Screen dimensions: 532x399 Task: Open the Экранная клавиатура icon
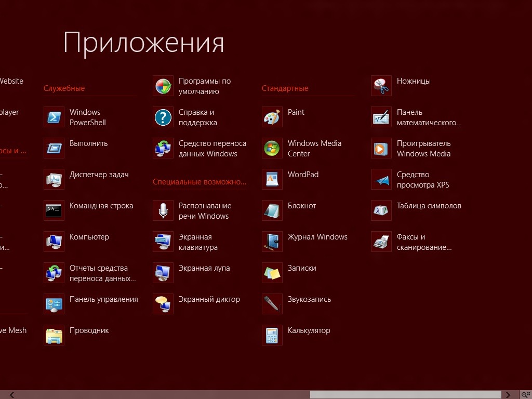pos(163,242)
